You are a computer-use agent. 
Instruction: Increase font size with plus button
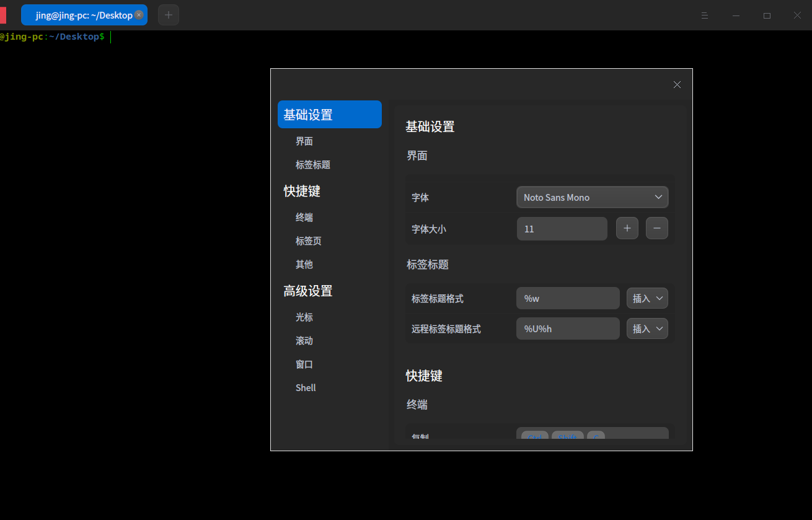(x=627, y=228)
